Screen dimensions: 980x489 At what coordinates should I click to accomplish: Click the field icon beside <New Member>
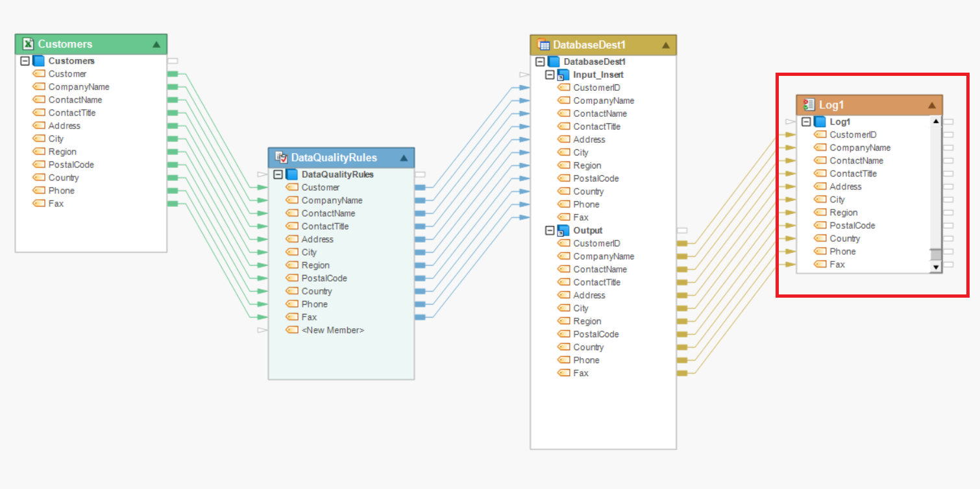[x=292, y=330]
